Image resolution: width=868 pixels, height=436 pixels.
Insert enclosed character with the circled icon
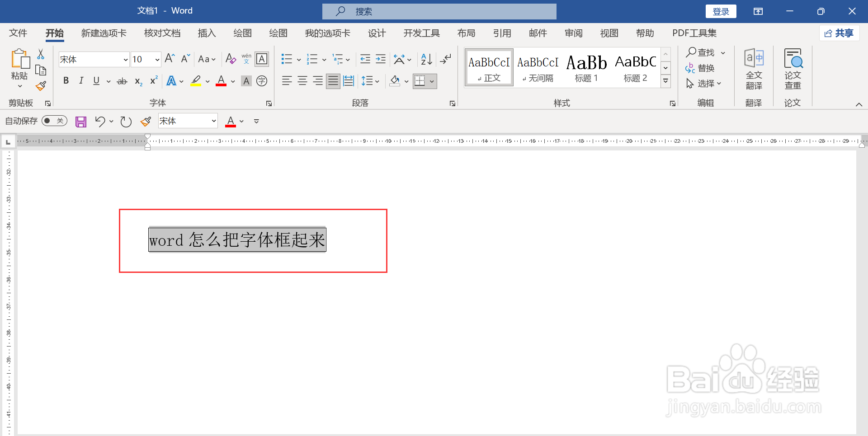point(262,81)
